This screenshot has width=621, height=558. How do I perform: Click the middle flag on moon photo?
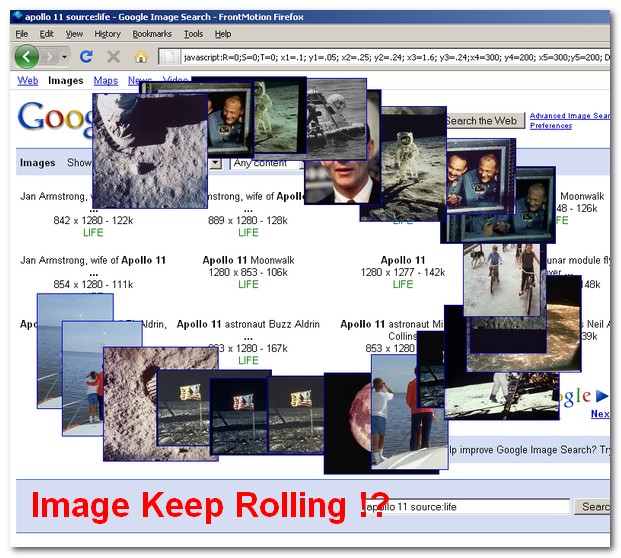(238, 416)
